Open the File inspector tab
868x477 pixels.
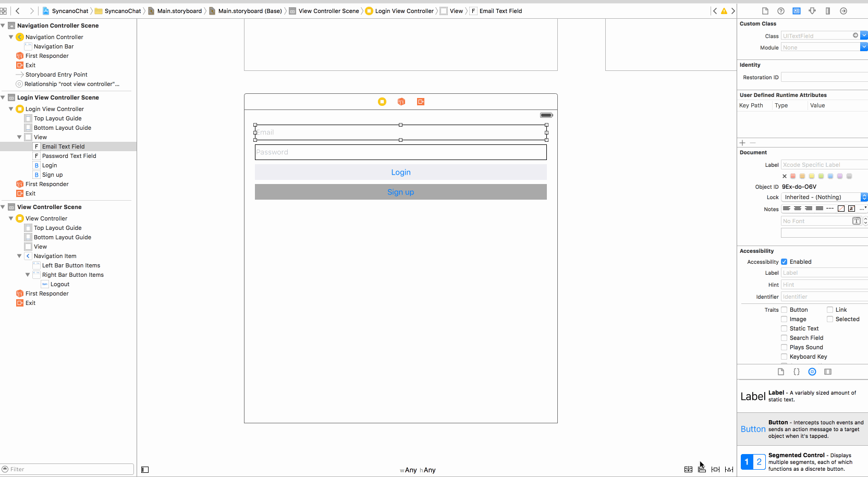[x=765, y=11]
